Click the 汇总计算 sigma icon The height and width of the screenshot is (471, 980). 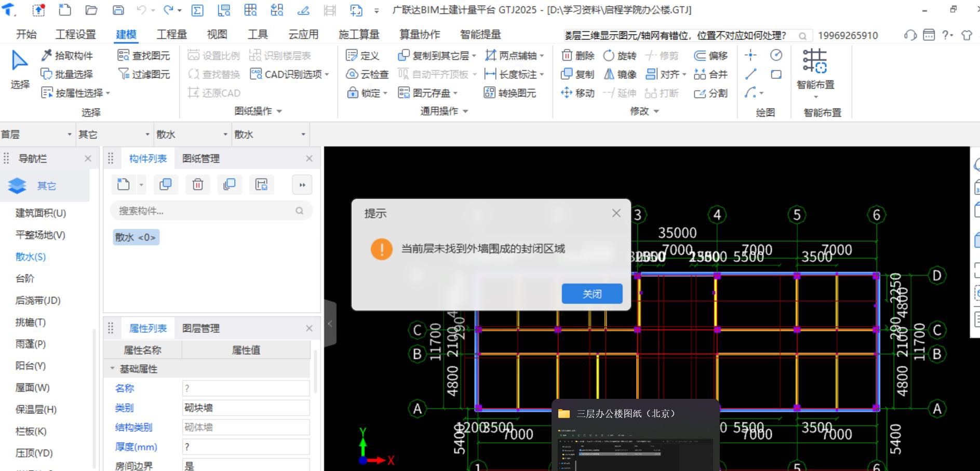tap(197, 10)
